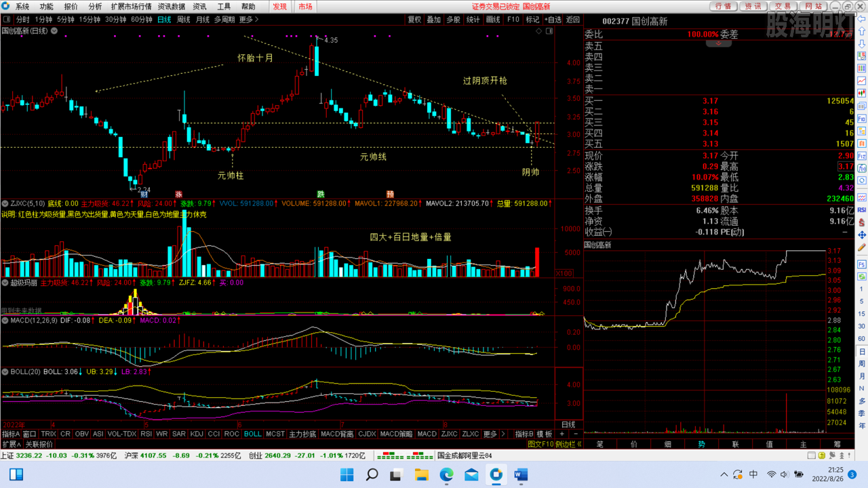Open the 系统 menu

tap(22, 7)
